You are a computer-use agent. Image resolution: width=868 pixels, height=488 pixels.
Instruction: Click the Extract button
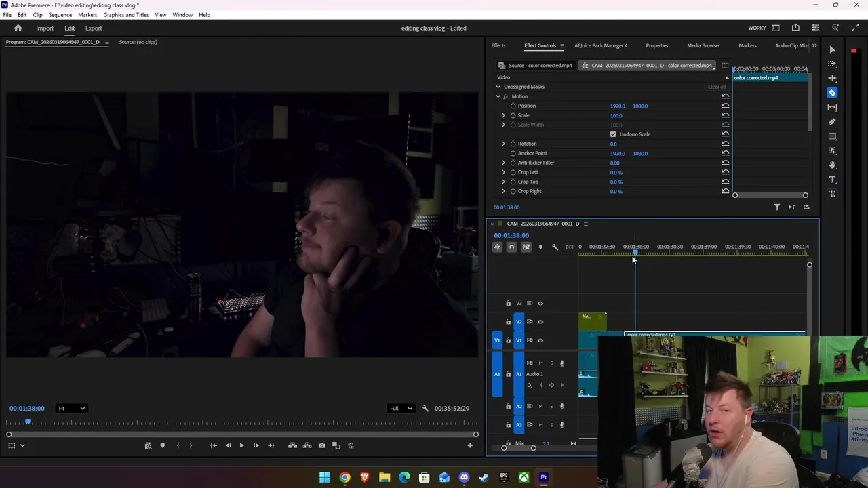[307, 445]
